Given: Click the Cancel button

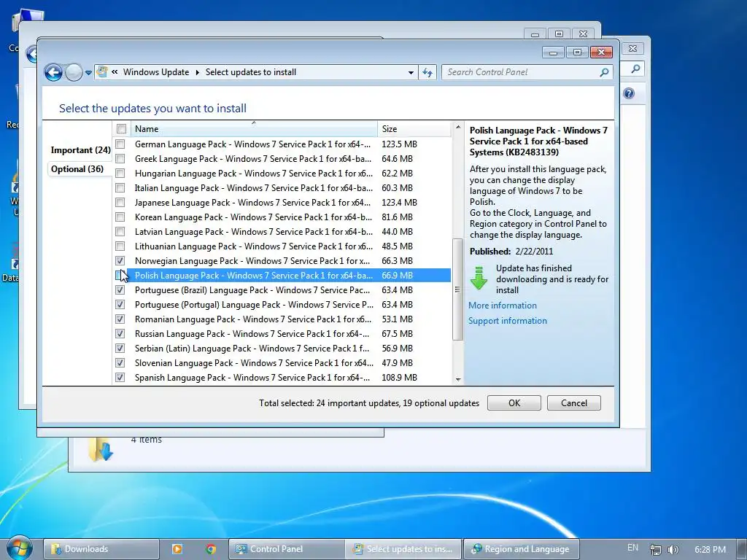Looking at the screenshot, I should pyautogui.click(x=573, y=402).
